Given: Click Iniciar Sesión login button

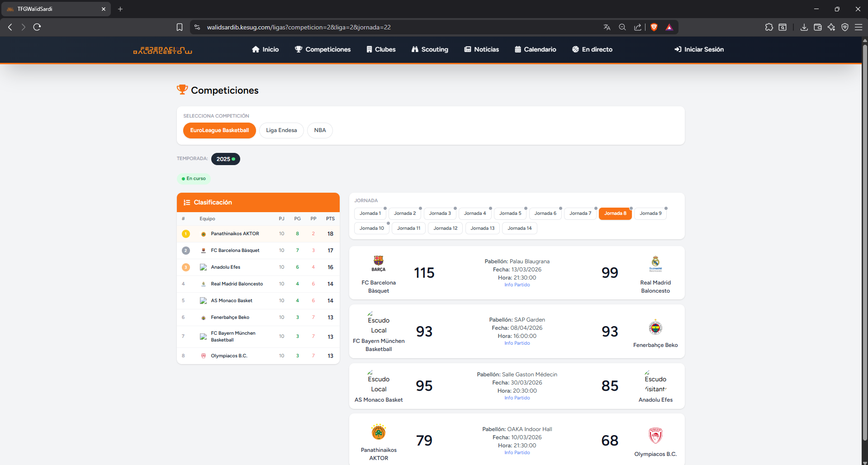Looking at the screenshot, I should [699, 49].
